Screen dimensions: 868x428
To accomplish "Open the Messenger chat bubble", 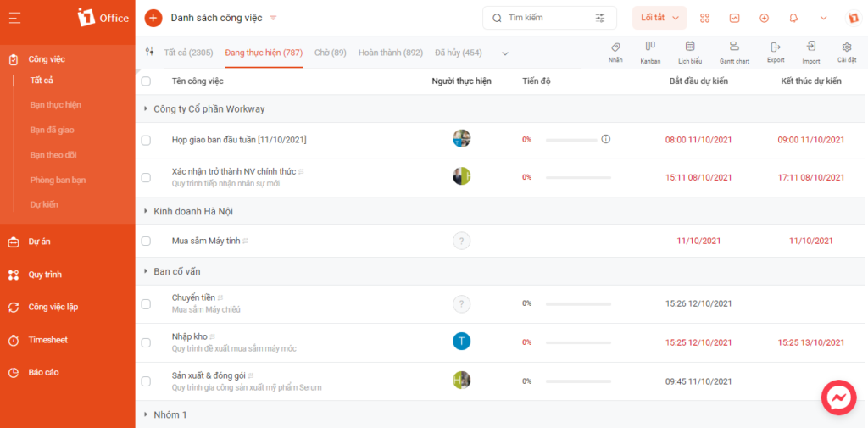I will click(838, 397).
